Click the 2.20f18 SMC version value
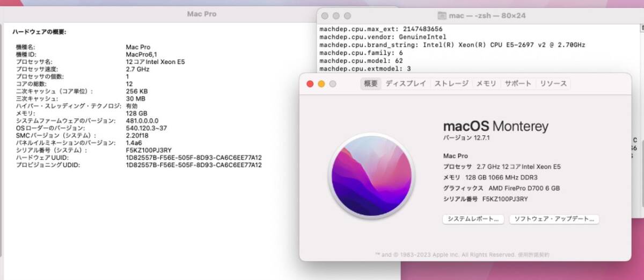The image size is (644, 280). (137, 135)
